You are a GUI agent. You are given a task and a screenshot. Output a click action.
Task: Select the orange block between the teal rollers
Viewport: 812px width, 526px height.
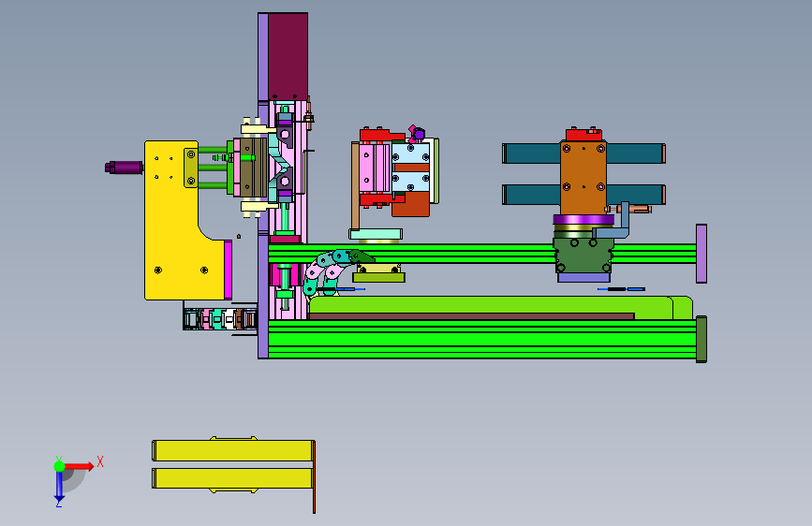point(583,178)
